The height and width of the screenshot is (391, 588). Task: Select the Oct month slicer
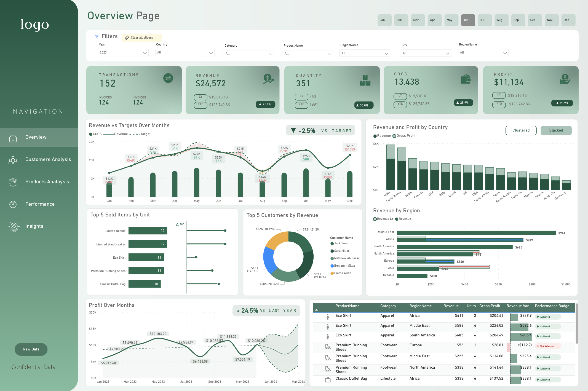coord(535,20)
